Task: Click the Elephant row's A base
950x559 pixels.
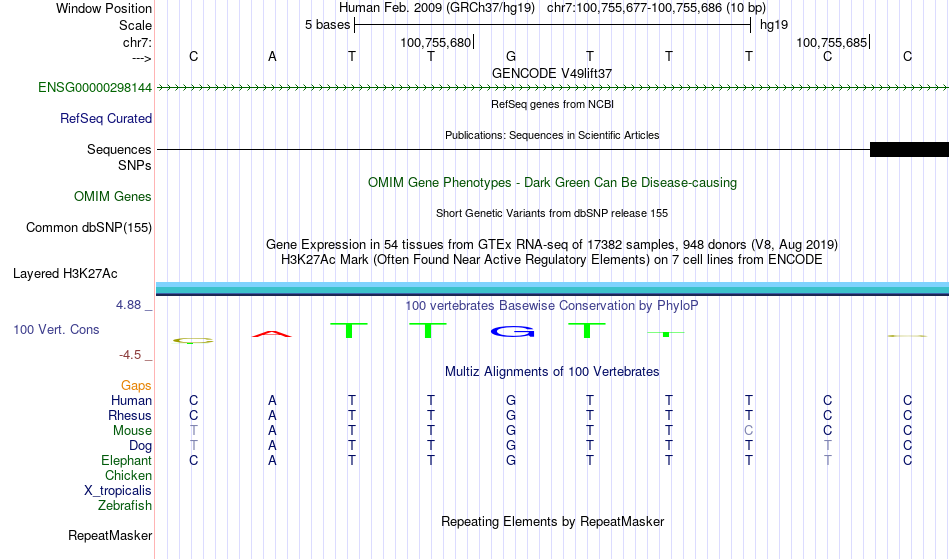Action: (272, 461)
